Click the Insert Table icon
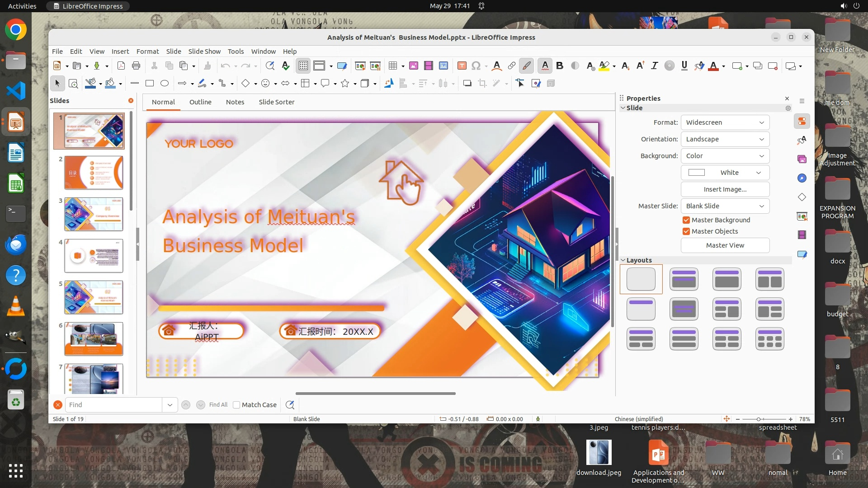This screenshot has height=488, width=868. pos(393,66)
